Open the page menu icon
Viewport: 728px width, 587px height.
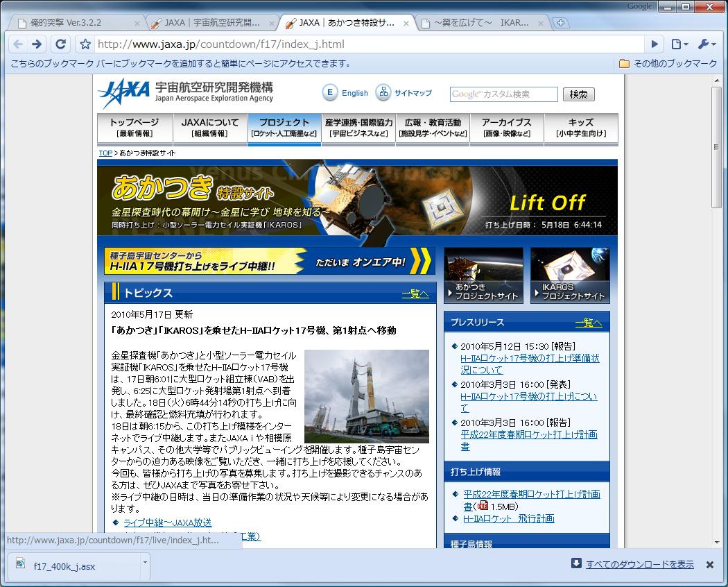point(679,44)
